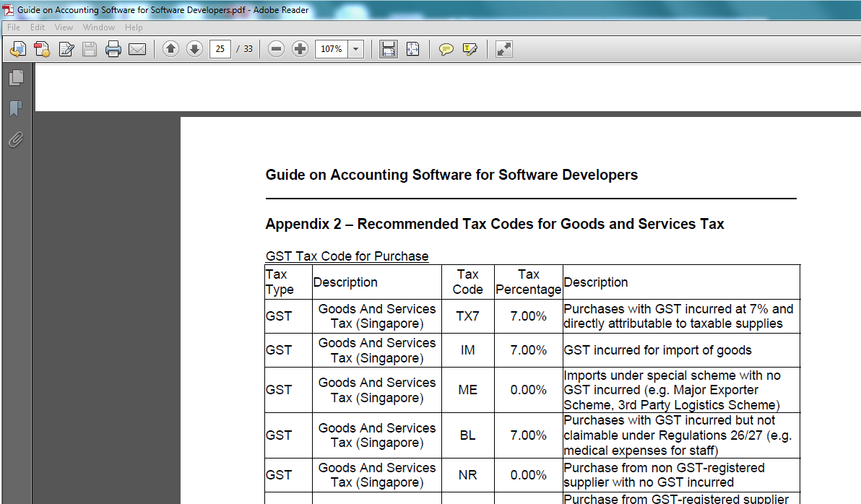Switch to Reading Mode via toolbar icon

tap(503, 49)
